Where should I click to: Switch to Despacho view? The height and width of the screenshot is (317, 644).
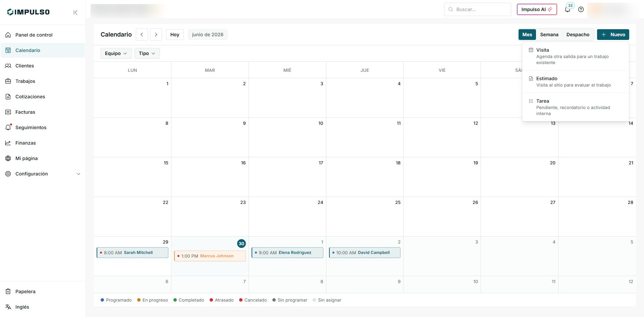point(578,35)
